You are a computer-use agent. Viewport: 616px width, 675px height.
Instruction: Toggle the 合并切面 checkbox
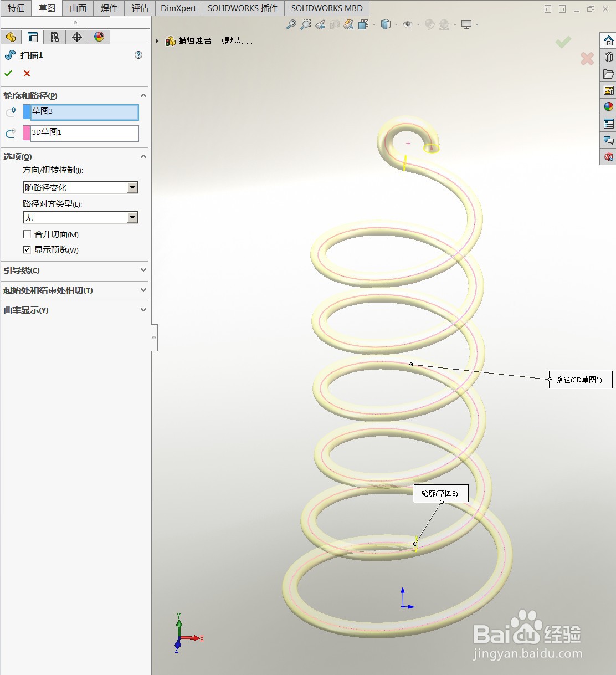point(27,234)
